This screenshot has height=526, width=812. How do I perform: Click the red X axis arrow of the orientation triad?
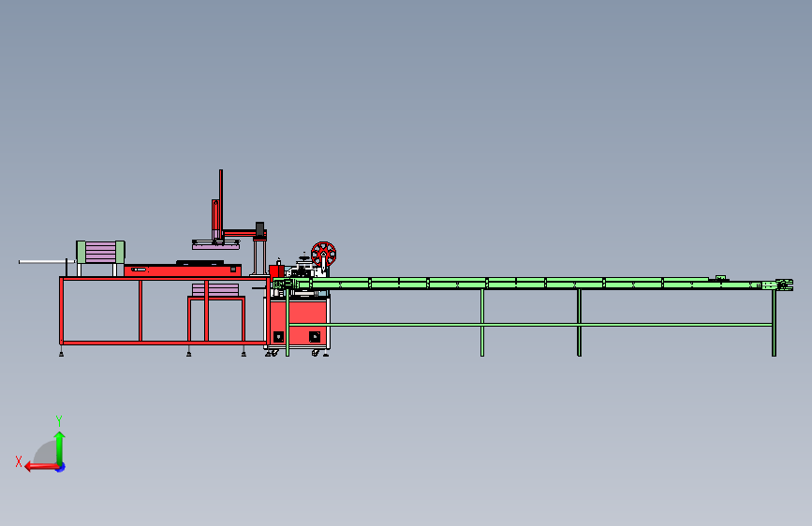click(x=41, y=467)
